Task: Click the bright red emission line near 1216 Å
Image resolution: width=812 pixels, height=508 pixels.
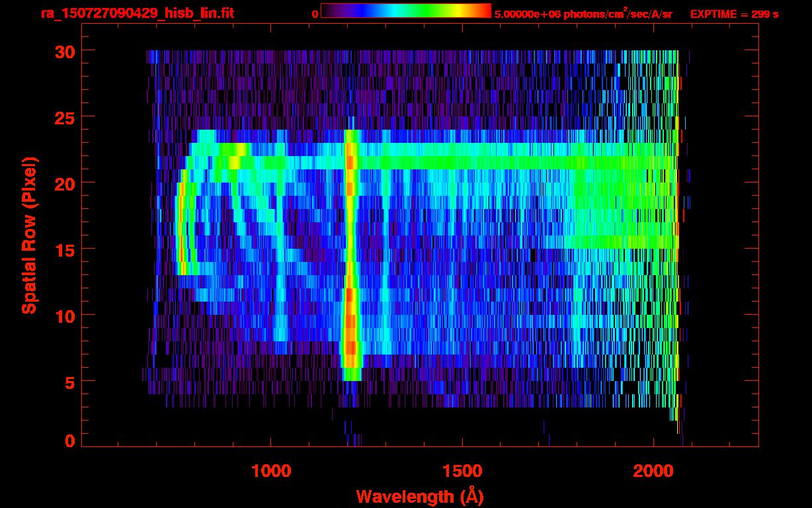Action: point(351,255)
